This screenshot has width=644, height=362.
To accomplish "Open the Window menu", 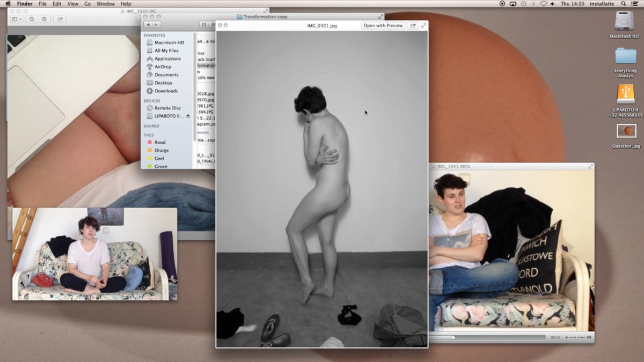I will click(105, 4).
